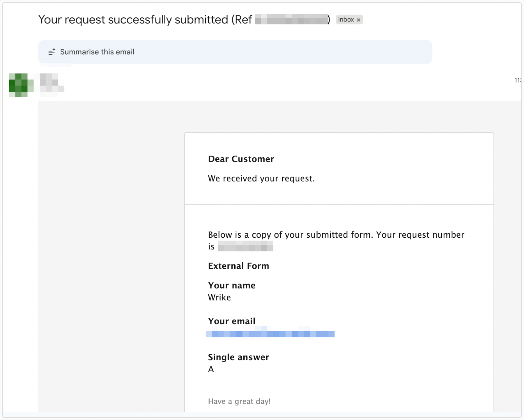Click the 'We received your request.' line
Viewport: 524px width, 420px height.
tap(261, 179)
